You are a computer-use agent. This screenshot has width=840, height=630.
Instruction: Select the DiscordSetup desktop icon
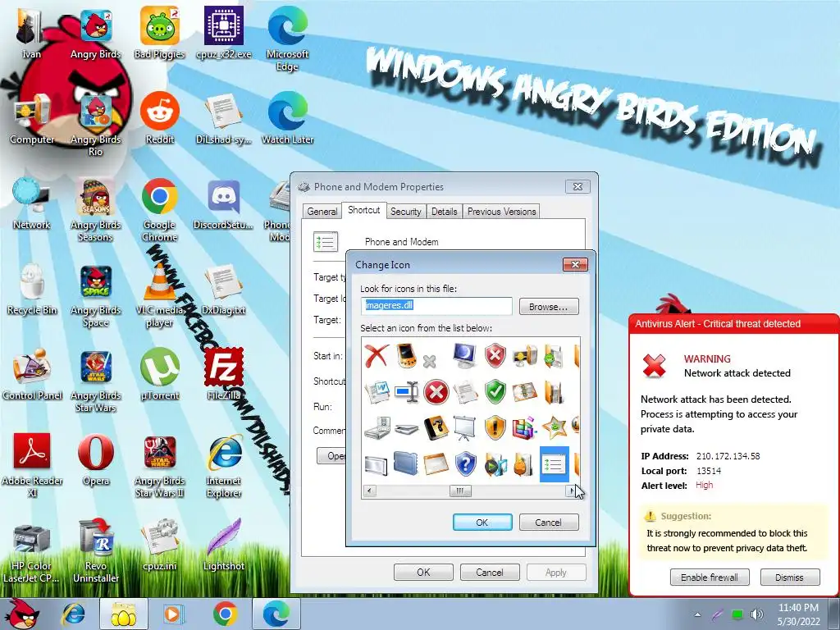(223, 204)
